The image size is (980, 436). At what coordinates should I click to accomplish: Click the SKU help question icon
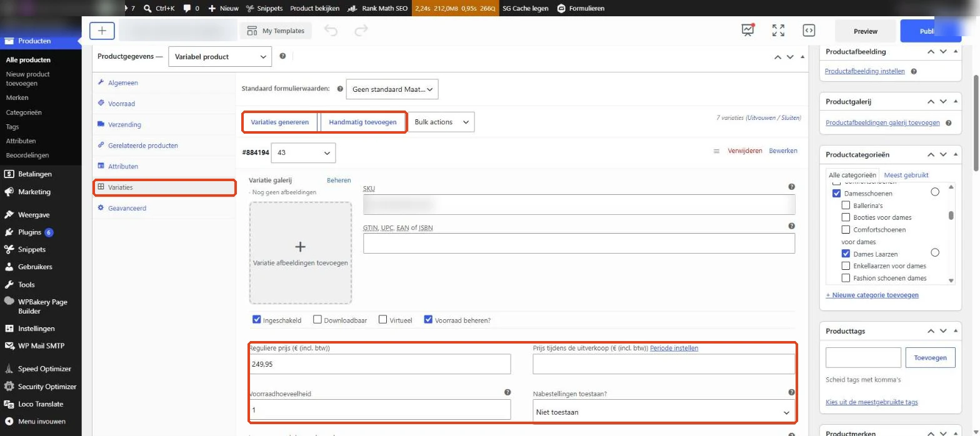point(791,187)
